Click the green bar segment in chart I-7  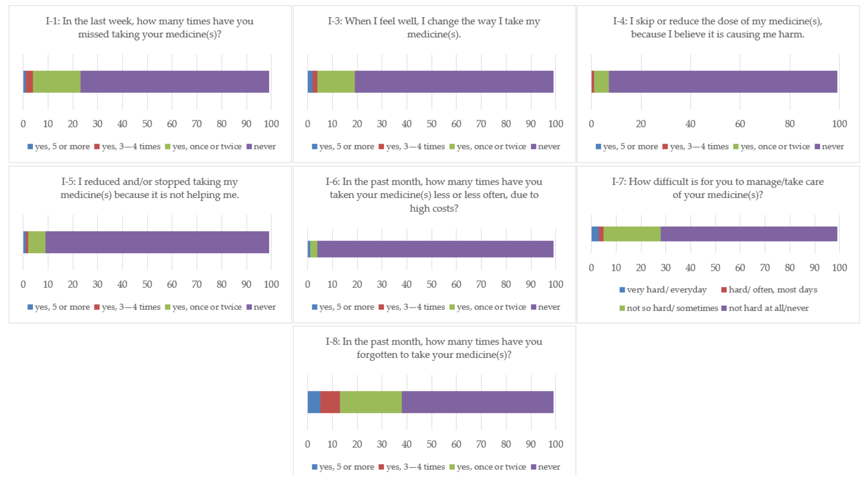(x=632, y=234)
